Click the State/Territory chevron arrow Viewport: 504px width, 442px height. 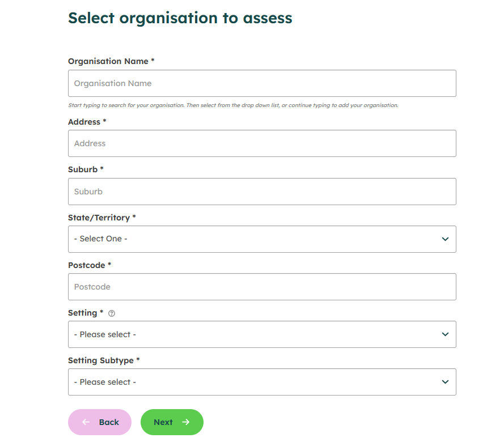coord(445,239)
